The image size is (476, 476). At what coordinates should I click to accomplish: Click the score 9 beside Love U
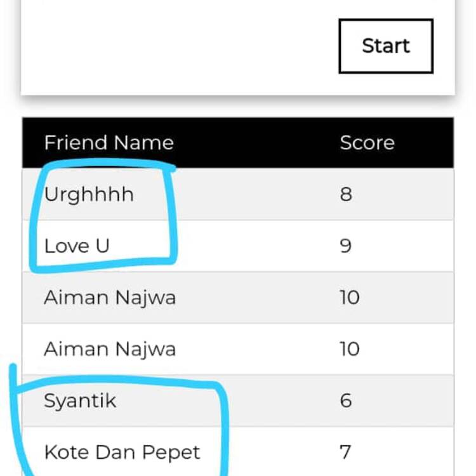click(346, 246)
